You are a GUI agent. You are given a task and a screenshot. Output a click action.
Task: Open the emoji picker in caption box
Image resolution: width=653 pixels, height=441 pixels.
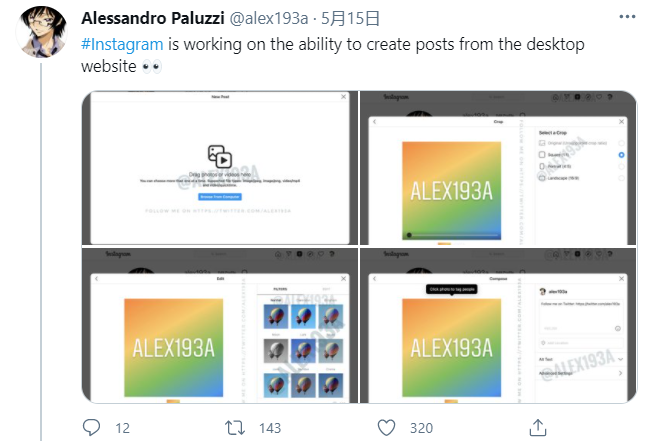(618, 329)
